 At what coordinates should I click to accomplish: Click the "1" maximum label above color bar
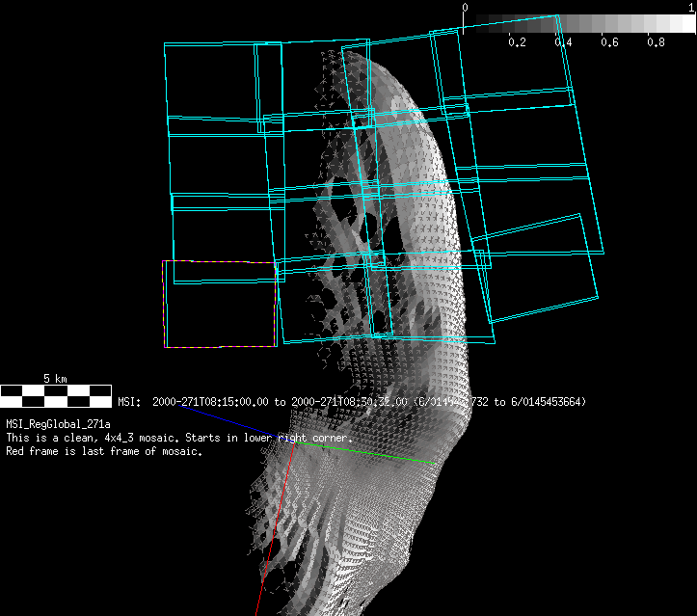pos(692,8)
